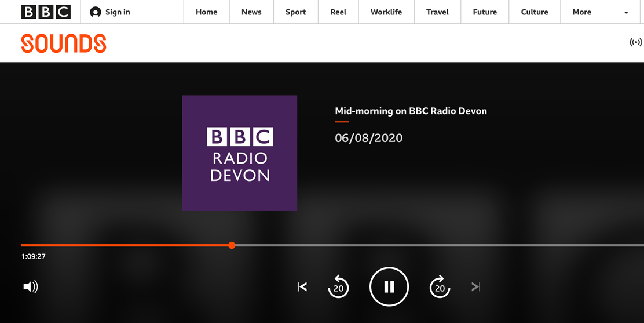Open the Culture section
Screen dimensions: 644x323
535,12
